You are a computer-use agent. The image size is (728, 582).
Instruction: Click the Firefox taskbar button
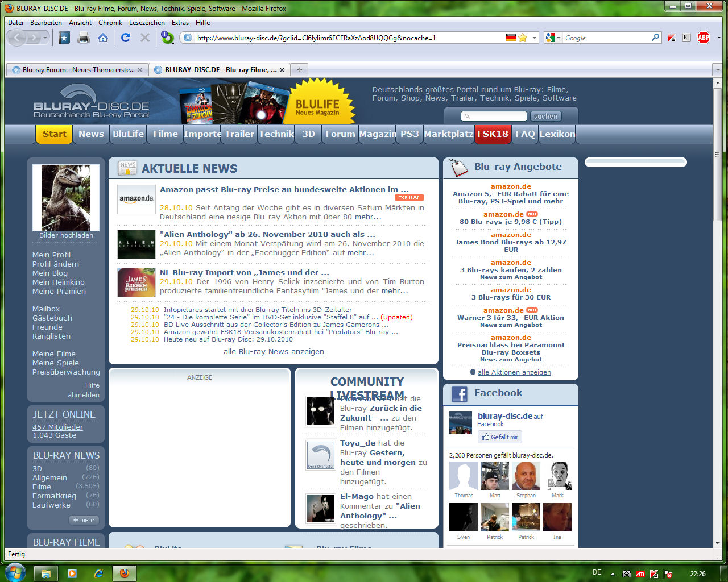pyautogui.click(x=125, y=573)
